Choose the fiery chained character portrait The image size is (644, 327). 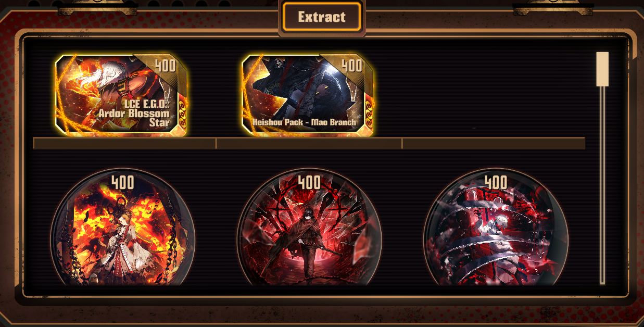tap(123, 229)
